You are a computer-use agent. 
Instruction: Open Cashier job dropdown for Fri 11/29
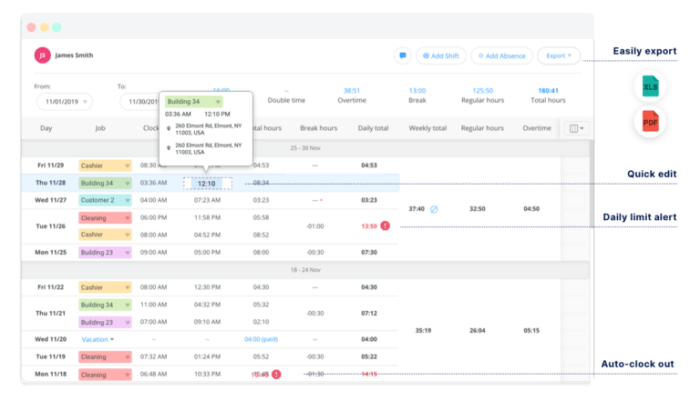[105, 166]
